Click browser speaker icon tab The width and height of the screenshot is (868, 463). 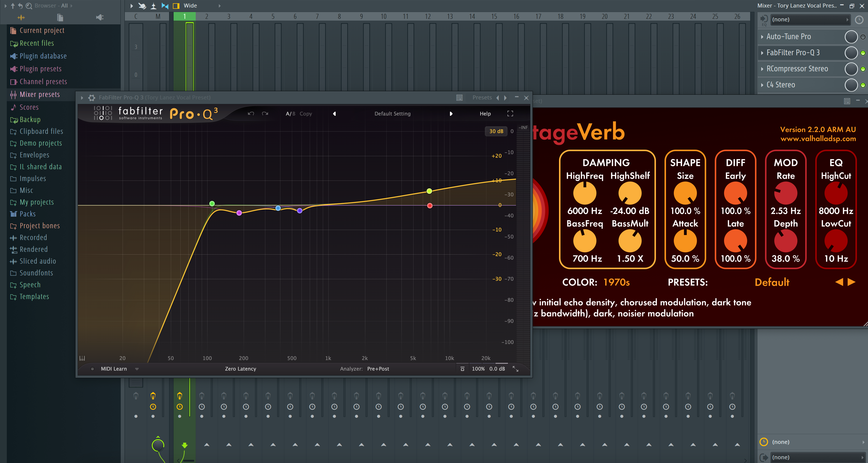click(x=99, y=17)
